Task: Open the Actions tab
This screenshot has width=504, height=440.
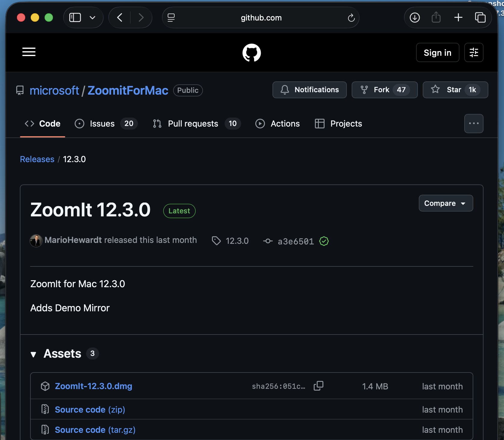Action: click(x=278, y=124)
